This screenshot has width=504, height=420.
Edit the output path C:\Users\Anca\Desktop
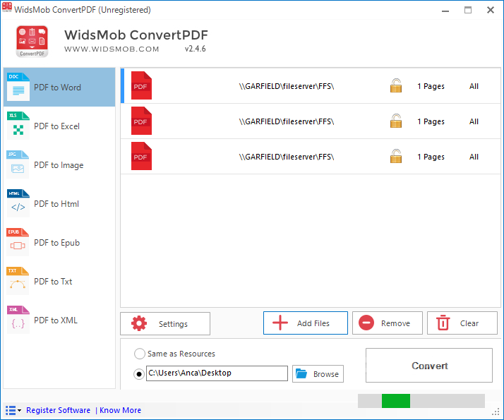point(217,373)
